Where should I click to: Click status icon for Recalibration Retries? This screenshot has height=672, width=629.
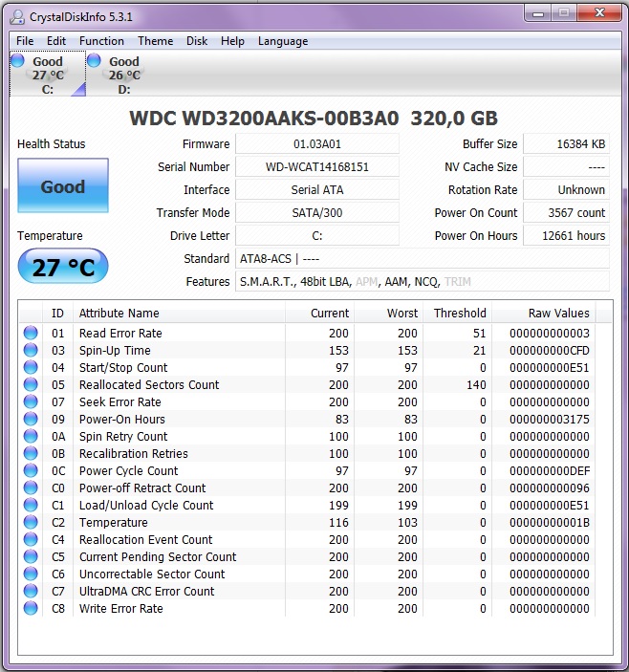[x=31, y=453]
